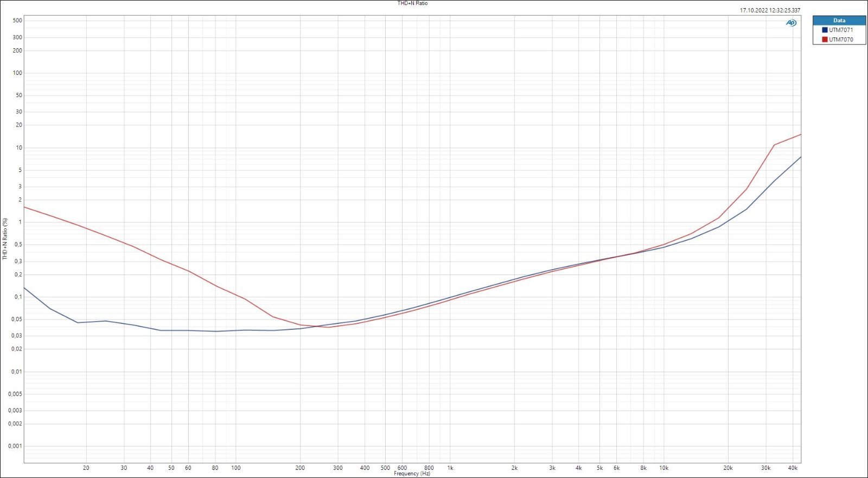
Task: Click the 20 tick label on frequency axis
Action: tap(86, 468)
